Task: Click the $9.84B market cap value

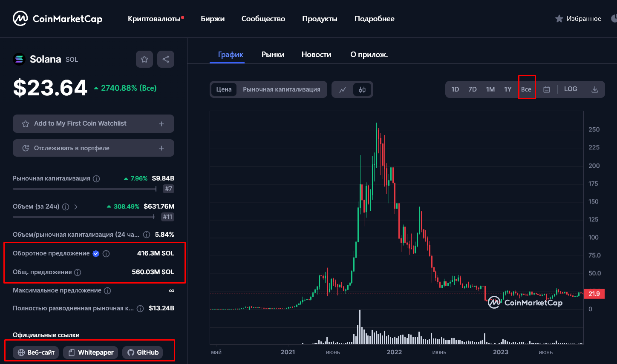Action: [x=163, y=178]
